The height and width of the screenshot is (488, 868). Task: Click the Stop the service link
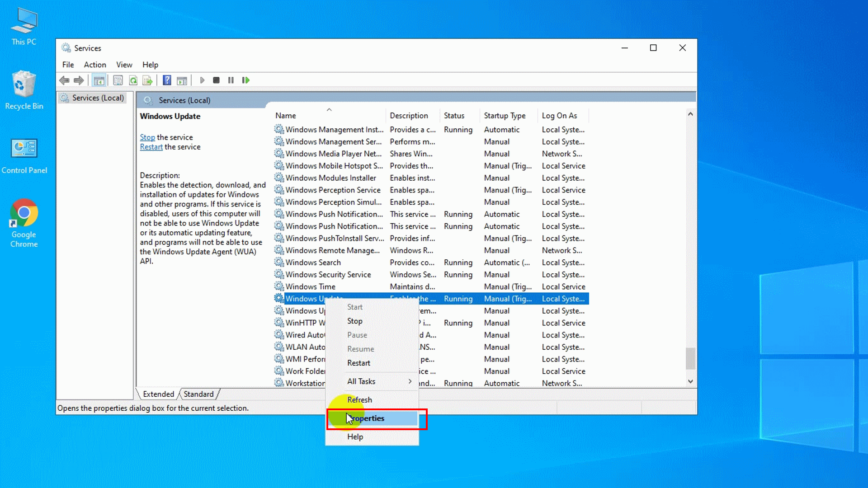pyautogui.click(x=147, y=137)
